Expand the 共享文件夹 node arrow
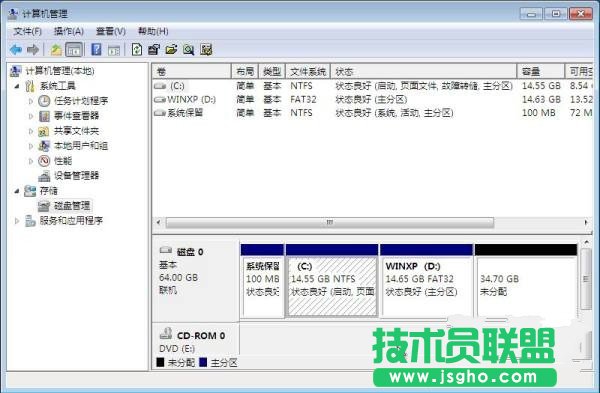Image resolution: width=600 pixels, height=393 pixels. click(x=31, y=131)
